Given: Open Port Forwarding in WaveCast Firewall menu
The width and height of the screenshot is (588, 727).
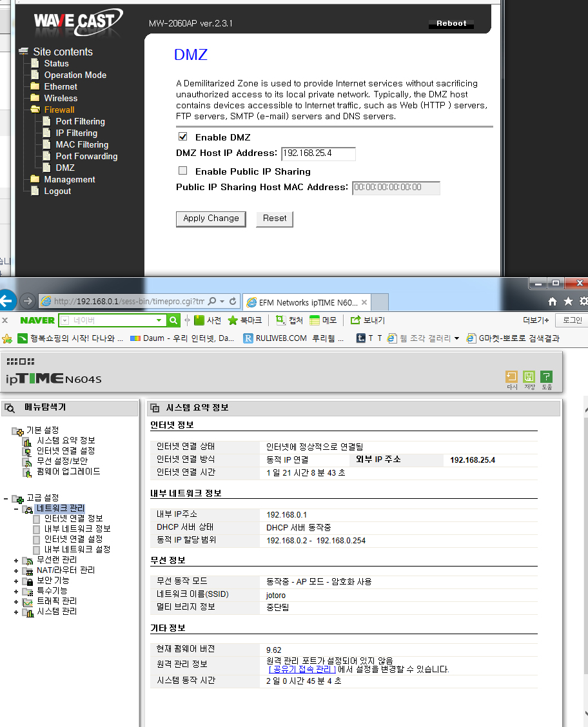Looking at the screenshot, I should (x=86, y=156).
